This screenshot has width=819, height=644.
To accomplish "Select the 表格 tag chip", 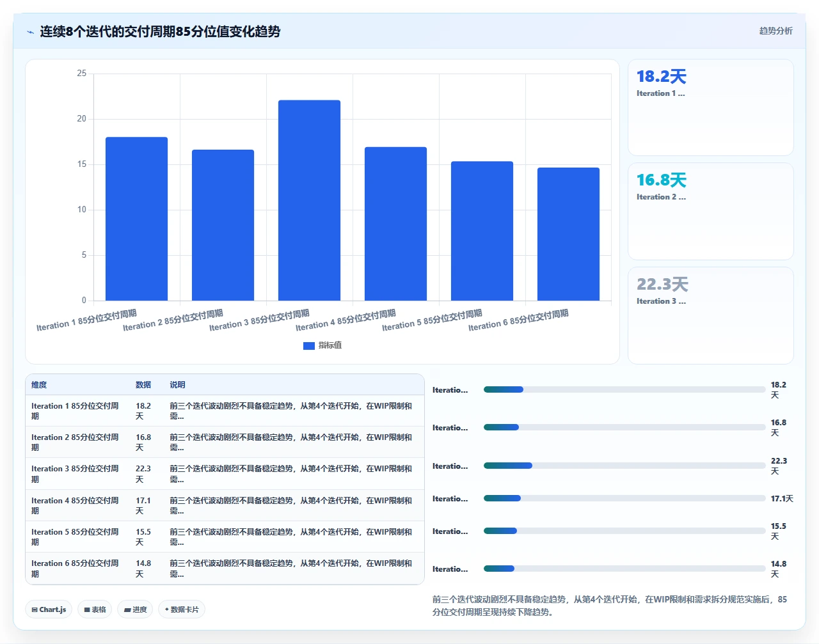I will 95,609.
